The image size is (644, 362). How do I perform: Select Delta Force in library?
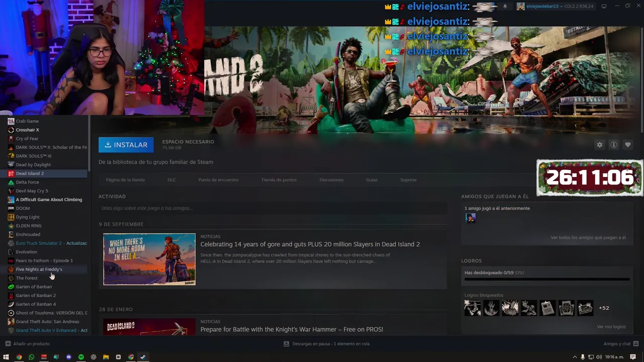click(x=27, y=182)
